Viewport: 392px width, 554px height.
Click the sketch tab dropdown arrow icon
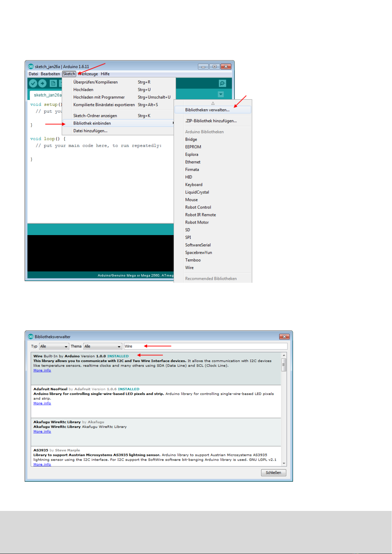[221, 94]
